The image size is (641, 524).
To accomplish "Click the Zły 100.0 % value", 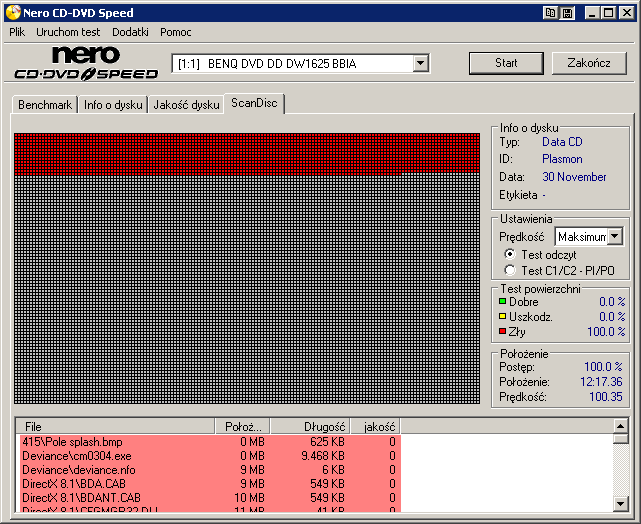I will (x=606, y=331).
